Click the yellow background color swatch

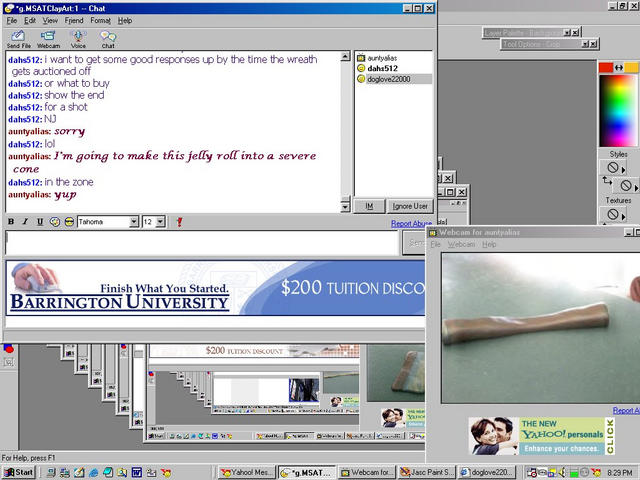(x=631, y=67)
